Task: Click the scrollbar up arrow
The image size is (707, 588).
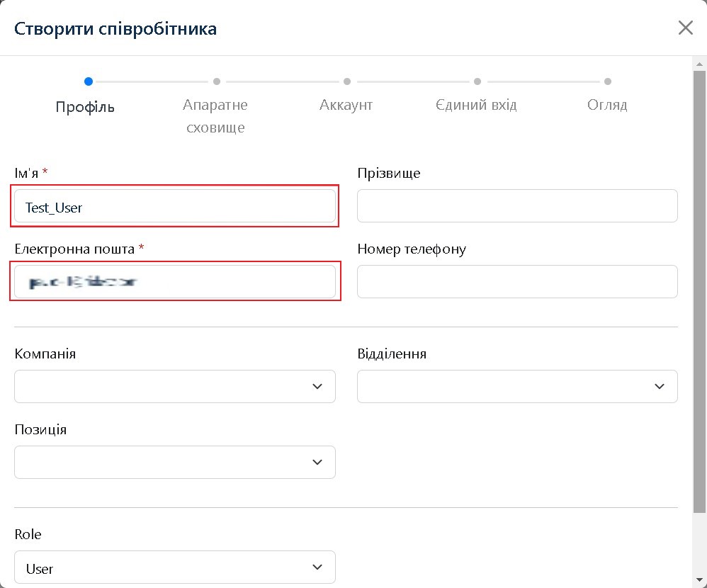Action: coord(699,64)
